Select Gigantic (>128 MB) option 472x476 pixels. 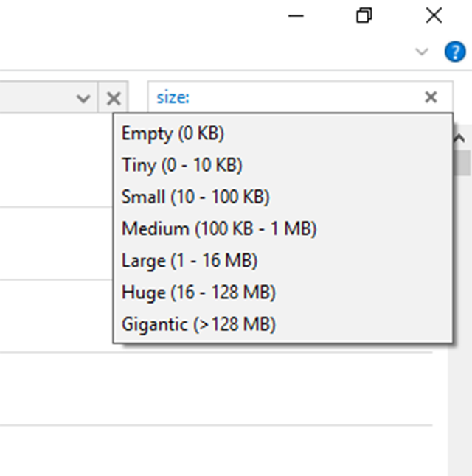tap(198, 324)
